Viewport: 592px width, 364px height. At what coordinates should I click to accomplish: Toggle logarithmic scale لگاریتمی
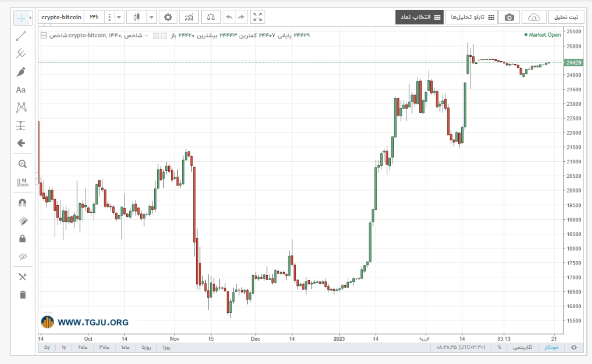(x=522, y=347)
